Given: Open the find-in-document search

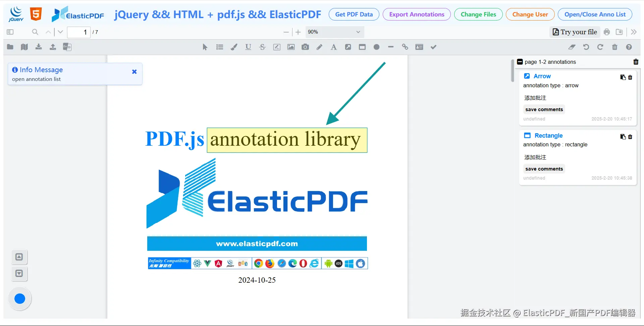Looking at the screenshot, I should [x=35, y=32].
